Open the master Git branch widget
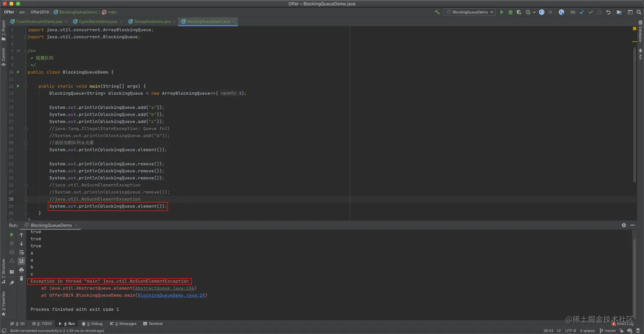 (607, 331)
